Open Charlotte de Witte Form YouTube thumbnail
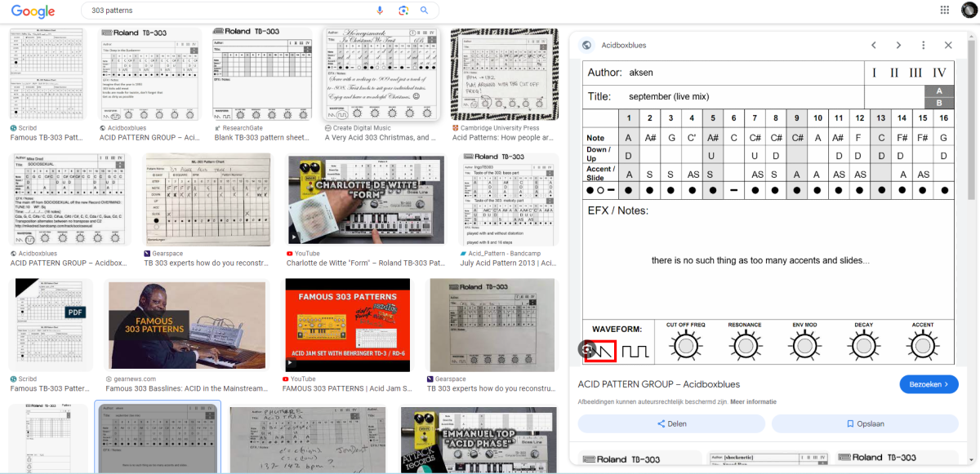Screen dimensions: 980x474 [x=366, y=199]
